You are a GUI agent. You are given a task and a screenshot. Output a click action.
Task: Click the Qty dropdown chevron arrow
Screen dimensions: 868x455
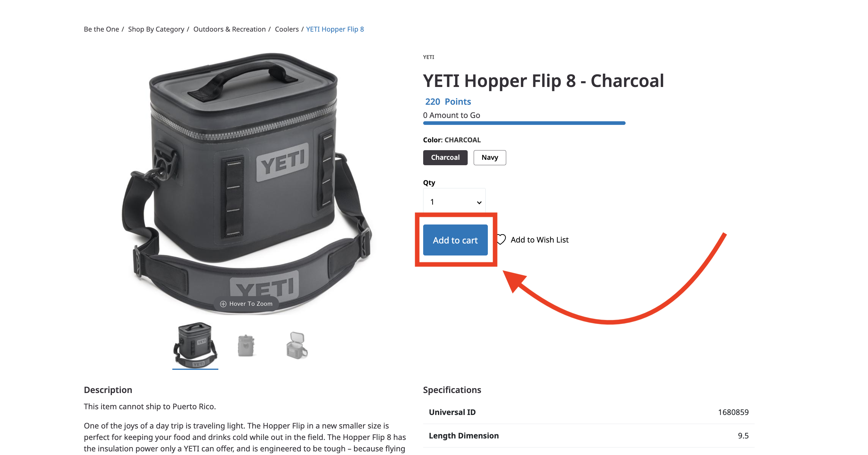[479, 202]
